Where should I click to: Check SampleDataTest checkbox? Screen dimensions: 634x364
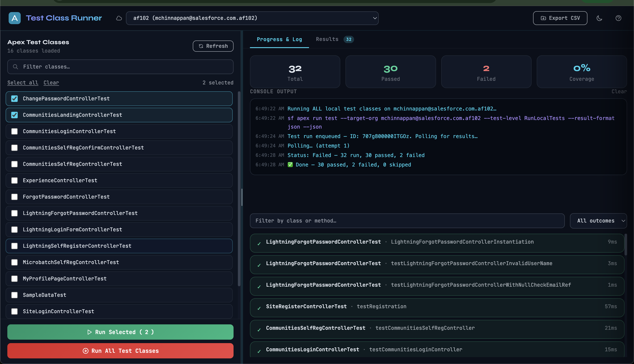click(x=14, y=295)
